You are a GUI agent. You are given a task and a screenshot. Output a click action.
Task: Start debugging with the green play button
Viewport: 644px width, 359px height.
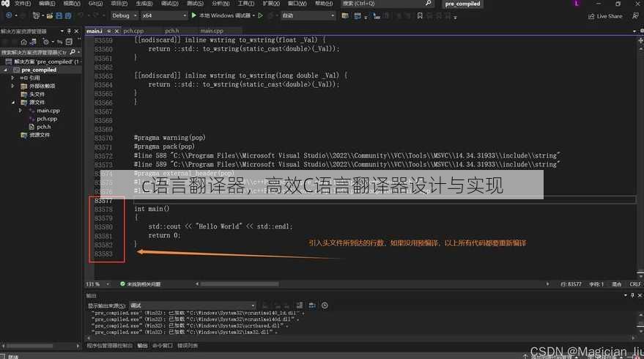click(x=194, y=15)
